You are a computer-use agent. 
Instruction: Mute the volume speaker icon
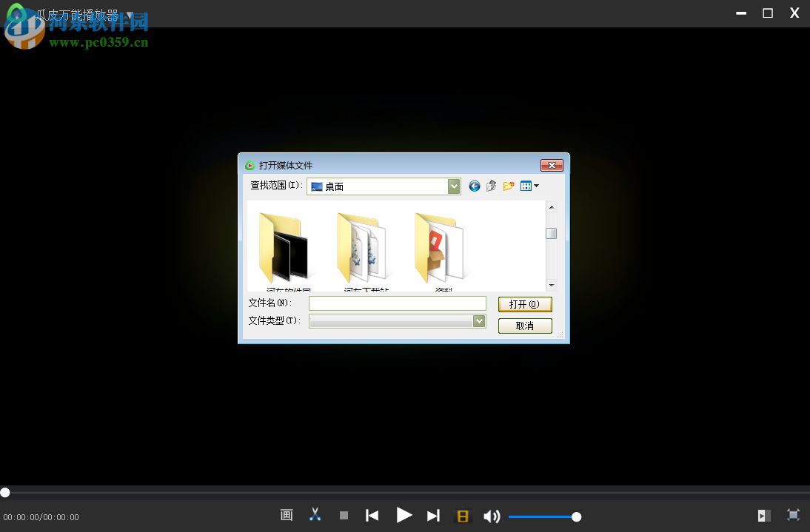(x=492, y=516)
